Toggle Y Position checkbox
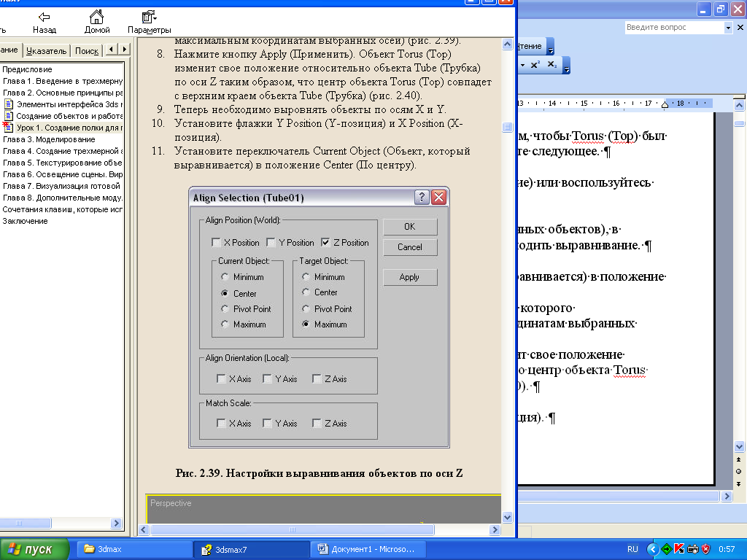Image resolution: width=747 pixels, height=560 pixels. (x=271, y=242)
